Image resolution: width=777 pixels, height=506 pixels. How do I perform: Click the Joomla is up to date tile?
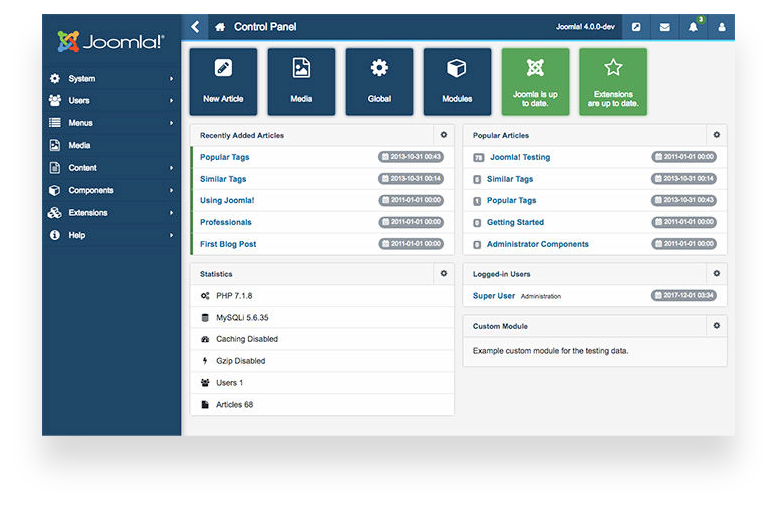coord(535,82)
